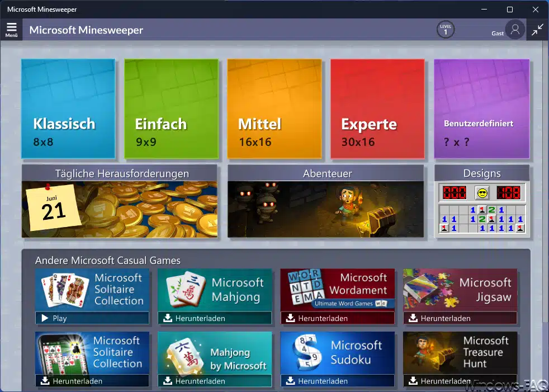Click the Andere Microsoft Casual Games heading

coord(108,260)
